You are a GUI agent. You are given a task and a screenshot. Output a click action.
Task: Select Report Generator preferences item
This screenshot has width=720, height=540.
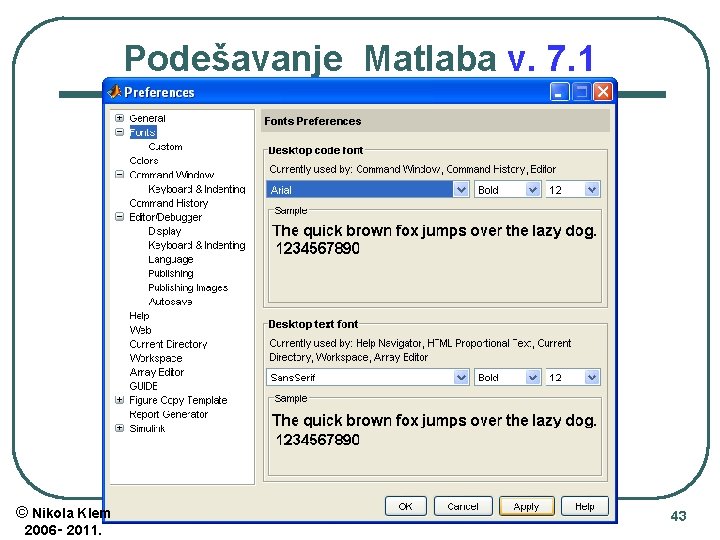point(169,414)
